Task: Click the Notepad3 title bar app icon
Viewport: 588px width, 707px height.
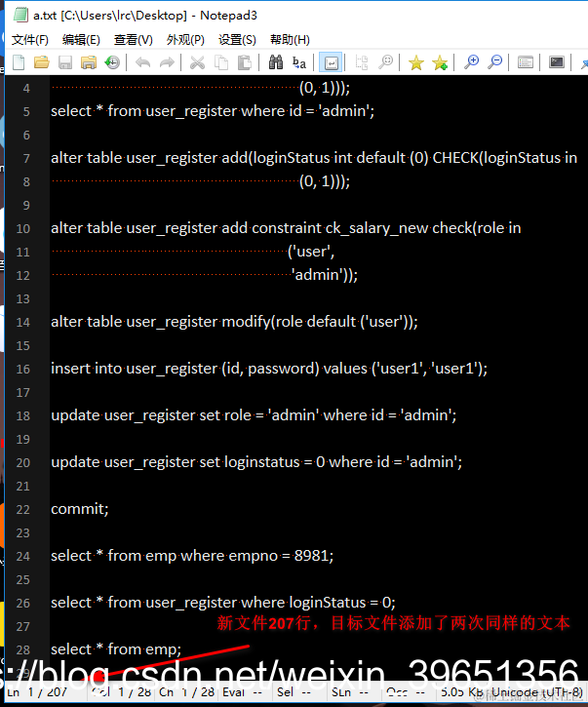Action: pos(20,15)
